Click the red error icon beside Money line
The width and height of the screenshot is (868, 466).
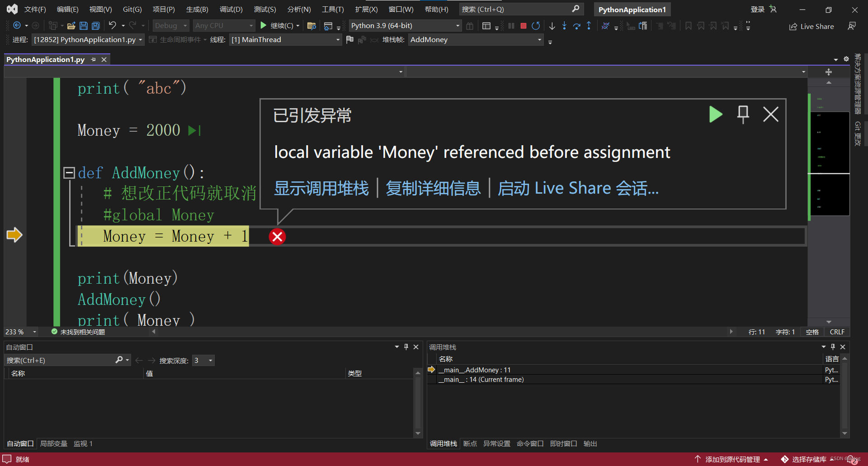coord(277,237)
